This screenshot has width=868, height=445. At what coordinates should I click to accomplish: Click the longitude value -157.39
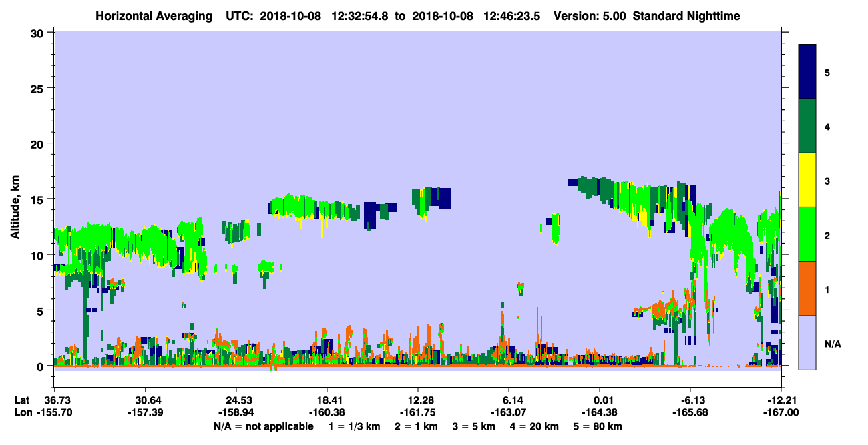(146, 413)
